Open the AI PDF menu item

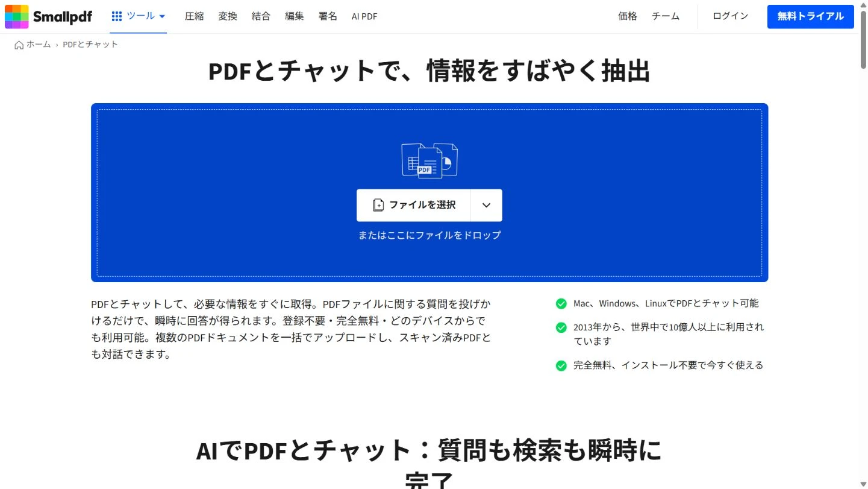tap(364, 16)
